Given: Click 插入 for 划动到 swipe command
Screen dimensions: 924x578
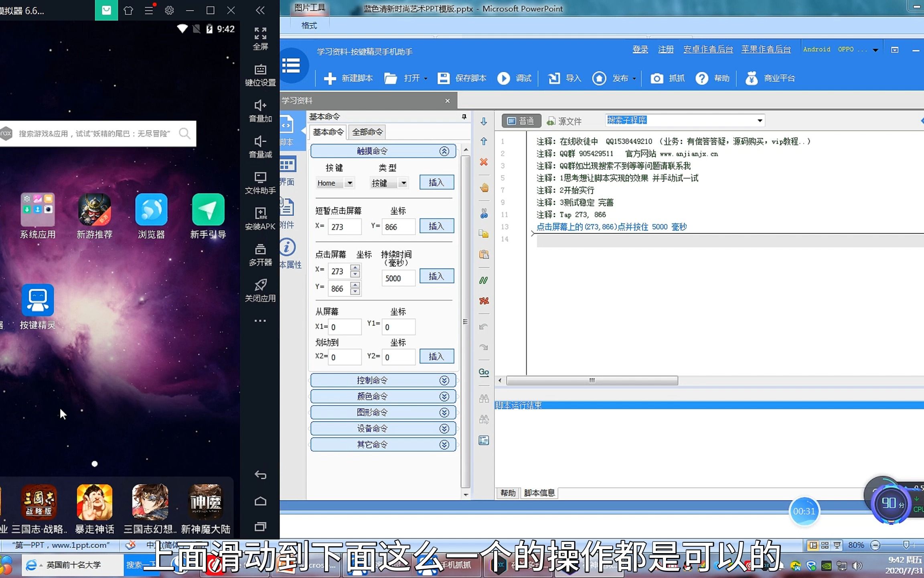Looking at the screenshot, I should [436, 356].
